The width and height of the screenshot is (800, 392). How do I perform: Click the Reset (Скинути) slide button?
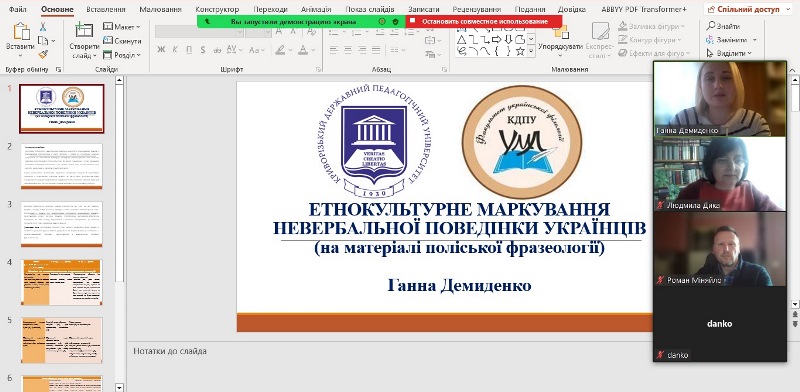coord(122,41)
